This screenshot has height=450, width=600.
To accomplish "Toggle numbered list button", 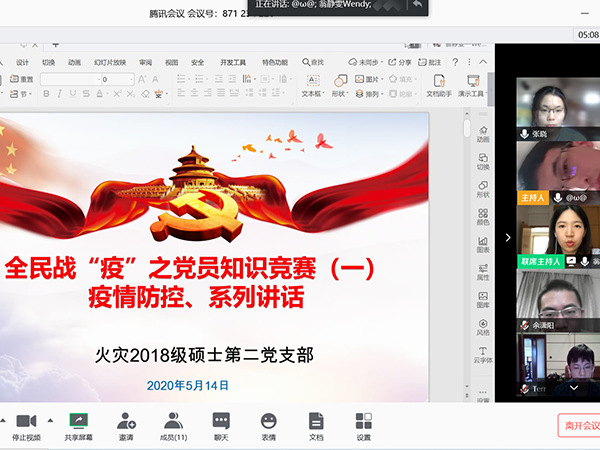I will click(199, 79).
